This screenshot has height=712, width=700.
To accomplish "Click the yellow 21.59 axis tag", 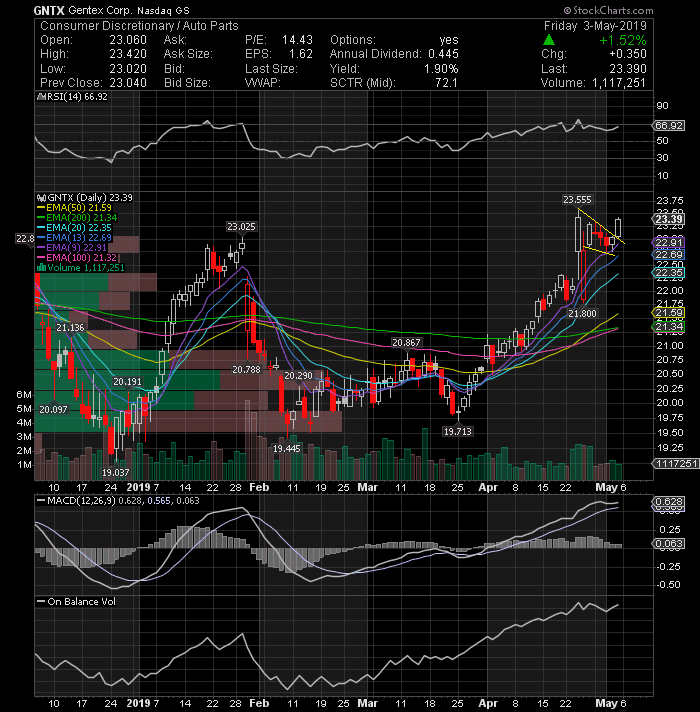I will point(669,312).
